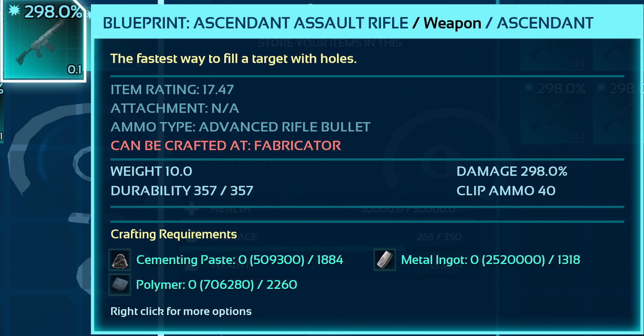Viewport: 644px width, 336px height.
Task: Click the Cementing Paste resource icon
Action: [119, 260]
